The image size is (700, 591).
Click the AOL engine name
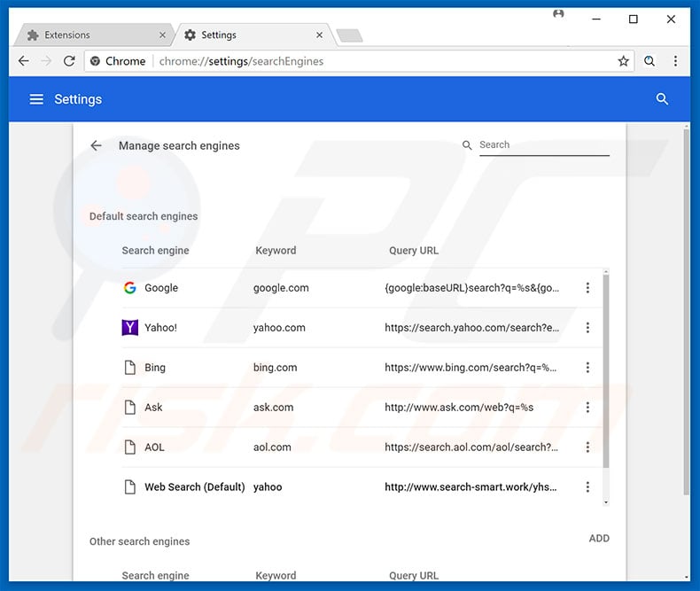click(x=154, y=447)
